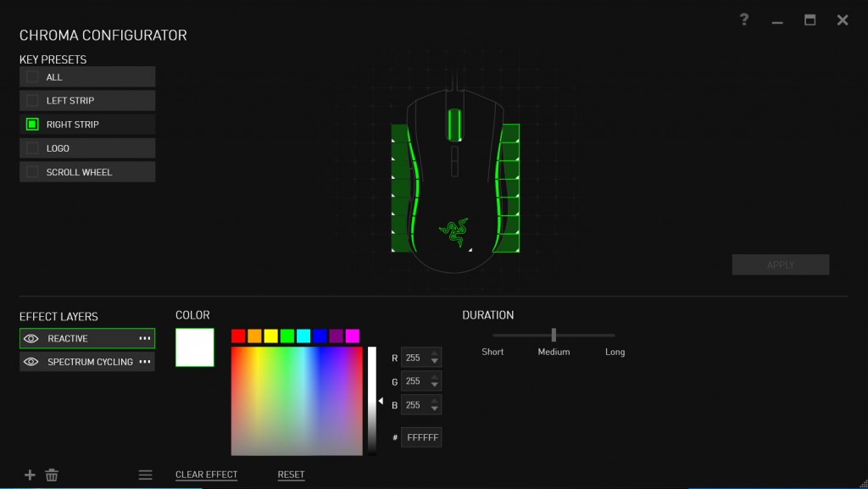
Task: Pick the yellow color swatch
Action: [x=270, y=336]
